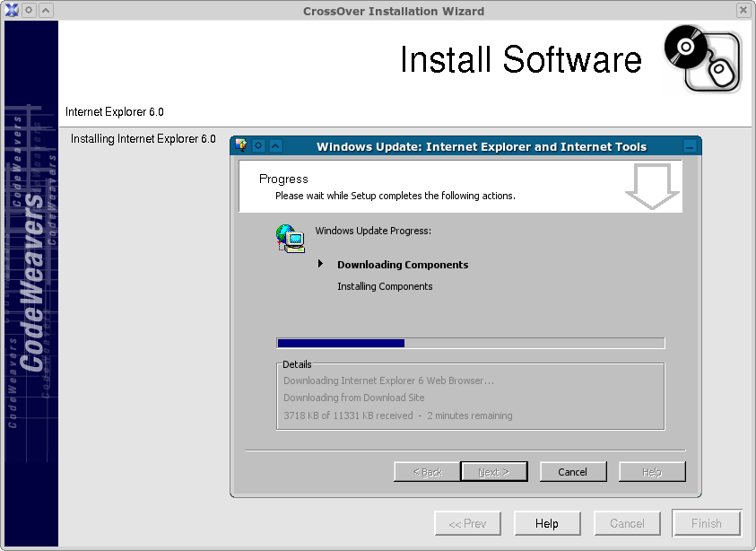Image resolution: width=756 pixels, height=551 pixels.
Task: Click the shade arrow in Windows Update title bar
Action: (275, 145)
